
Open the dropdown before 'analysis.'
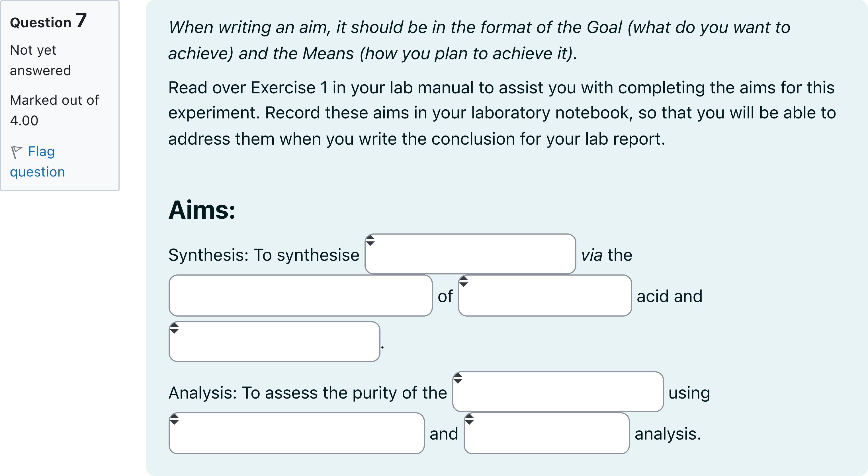point(546,434)
